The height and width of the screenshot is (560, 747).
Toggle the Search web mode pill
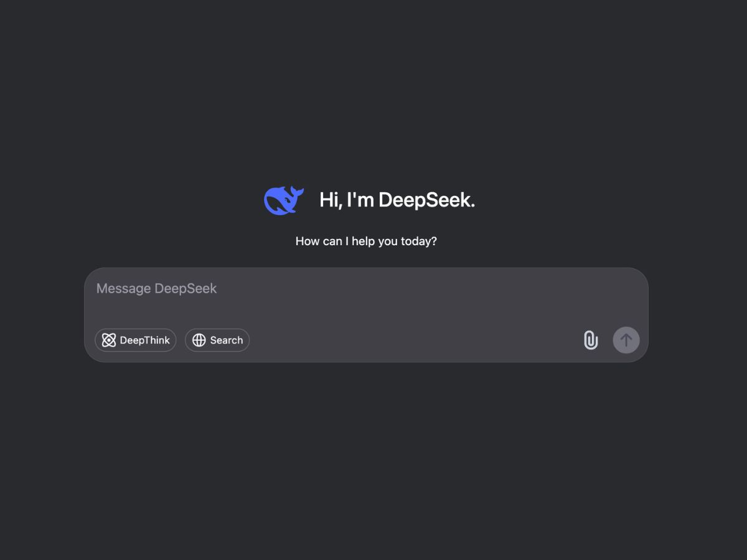click(217, 340)
